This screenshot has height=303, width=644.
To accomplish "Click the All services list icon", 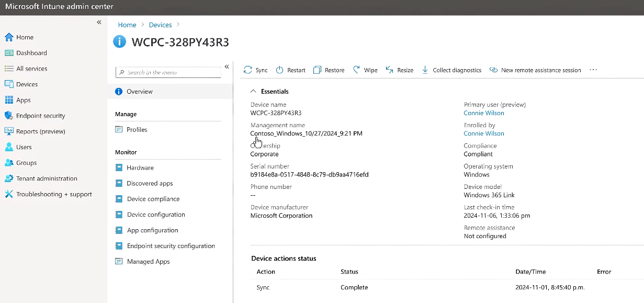I will tap(9, 69).
